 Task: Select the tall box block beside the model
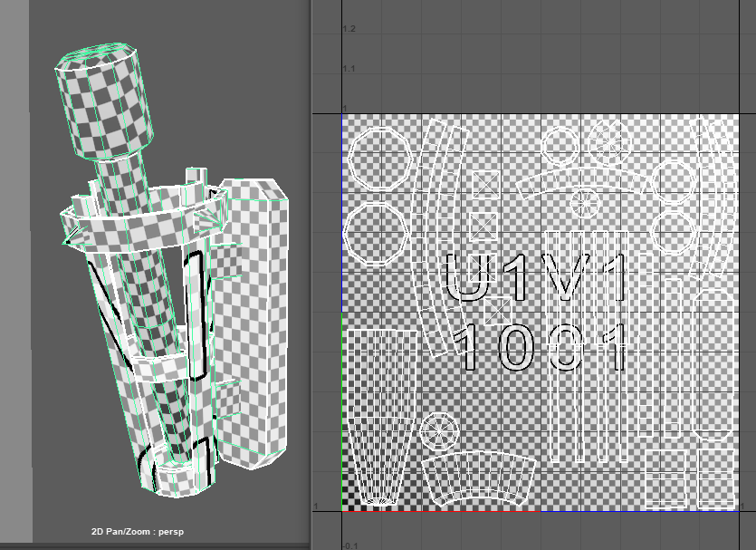[254, 317]
